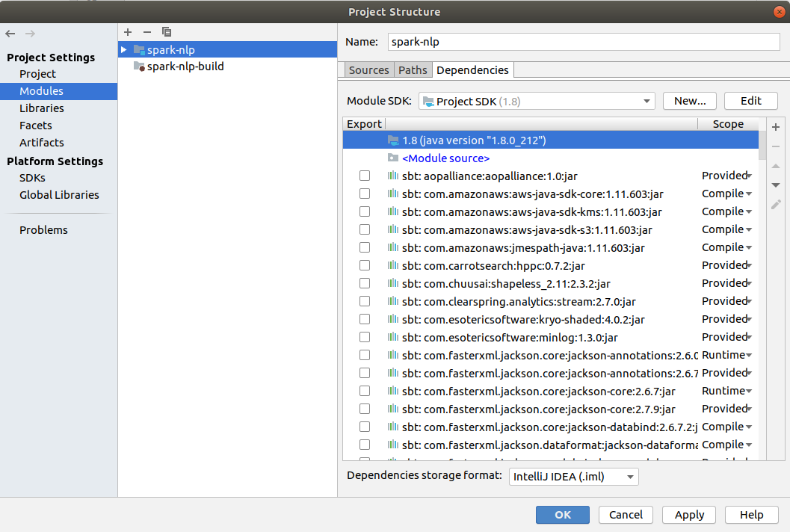Toggle export for clearspring stream jar

tap(365, 301)
